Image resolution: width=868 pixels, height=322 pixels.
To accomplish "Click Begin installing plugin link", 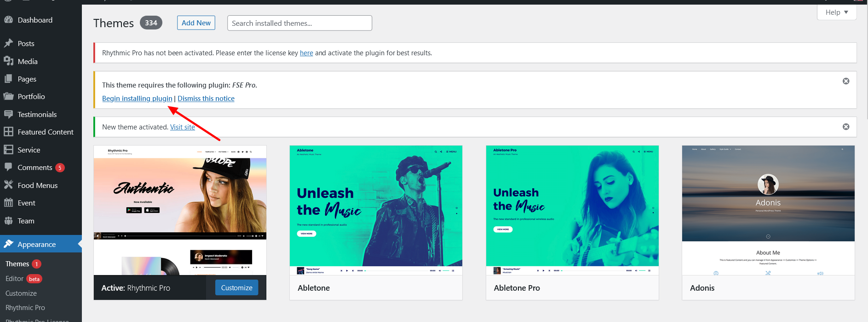I will click(x=137, y=99).
